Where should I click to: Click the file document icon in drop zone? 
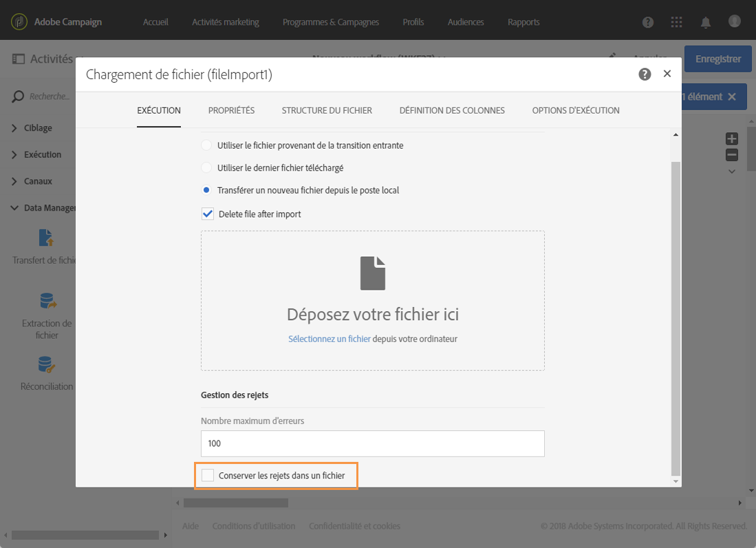coord(373,273)
